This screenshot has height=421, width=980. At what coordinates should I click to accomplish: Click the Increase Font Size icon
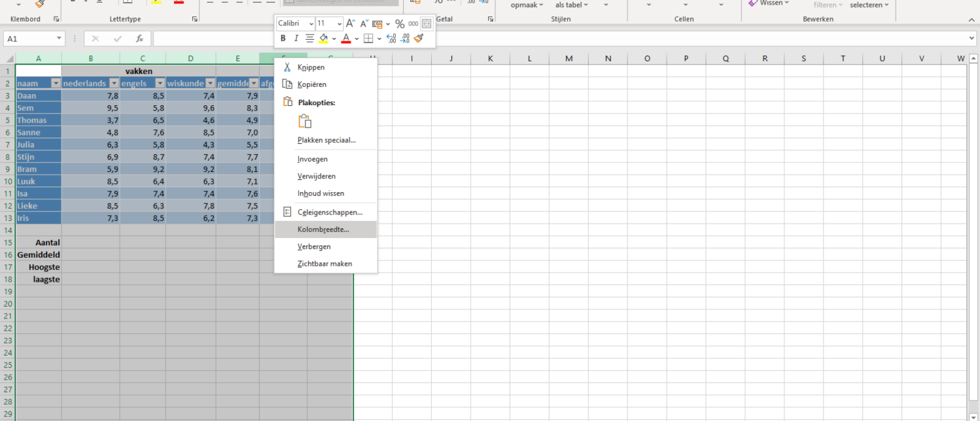click(x=351, y=24)
